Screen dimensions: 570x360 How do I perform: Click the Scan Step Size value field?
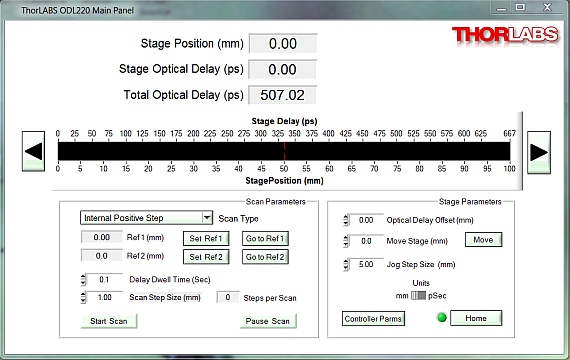click(104, 297)
